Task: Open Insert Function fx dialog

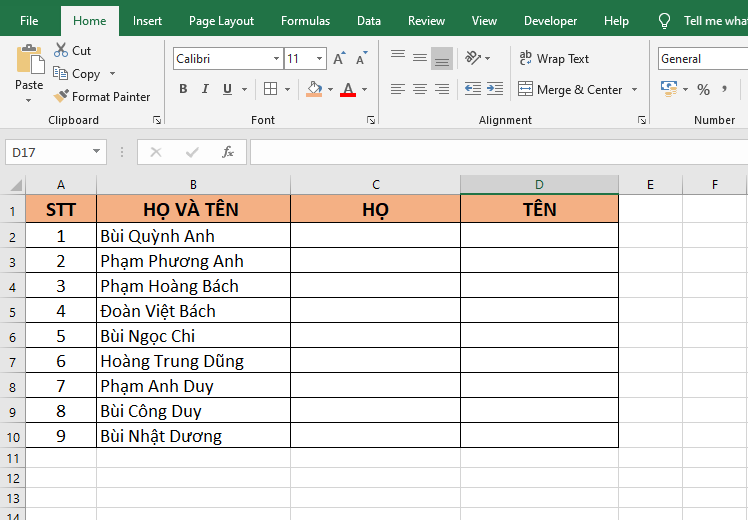Action: point(228,152)
